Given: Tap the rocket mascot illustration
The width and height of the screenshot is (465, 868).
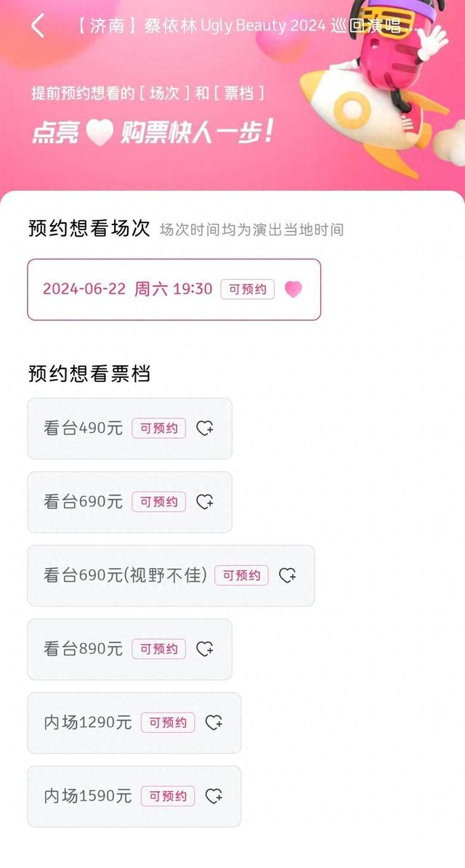Looking at the screenshot, I should [x=378, y=87].
